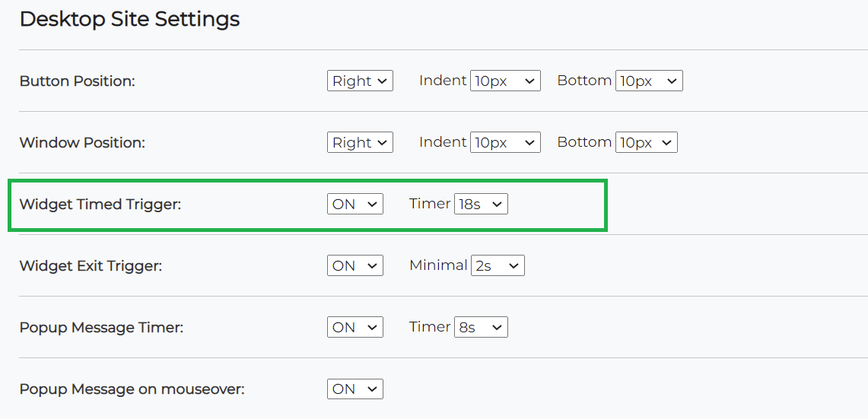Viewport: 868px width, 419px height.
Task: Expand the Window Position Indent dropdown
Action: (505, 143)
